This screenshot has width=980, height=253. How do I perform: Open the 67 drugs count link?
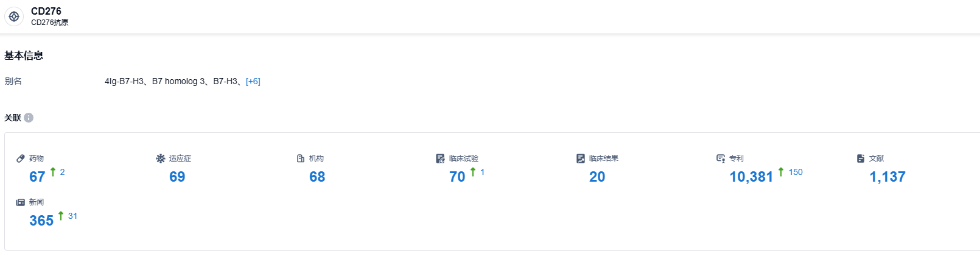click(37, 177)
